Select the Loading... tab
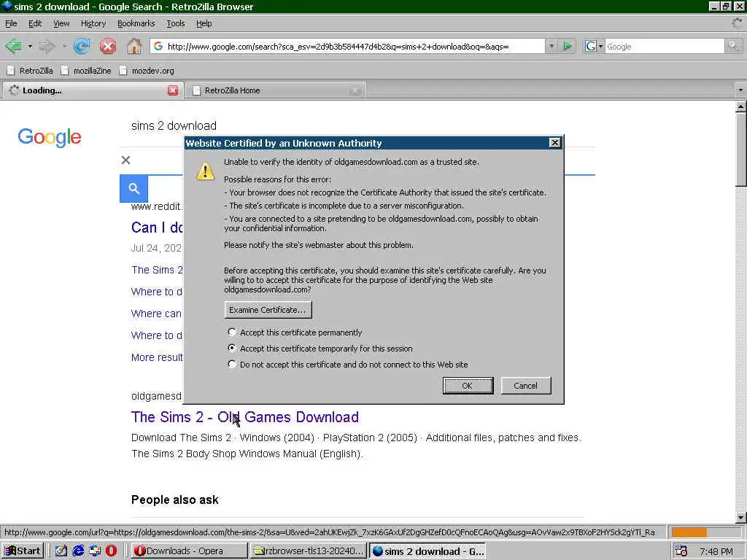 (93, 90)
